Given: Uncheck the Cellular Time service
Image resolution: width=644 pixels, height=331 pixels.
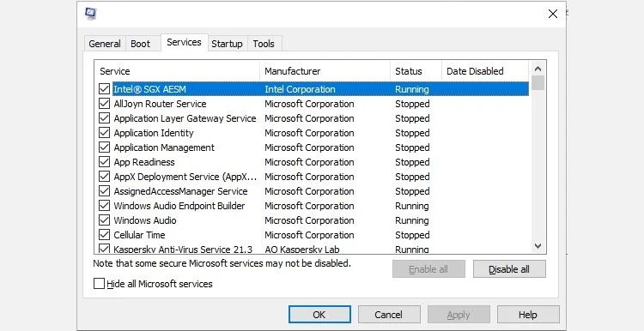Looking at the screenshot, I should point(104,235).
